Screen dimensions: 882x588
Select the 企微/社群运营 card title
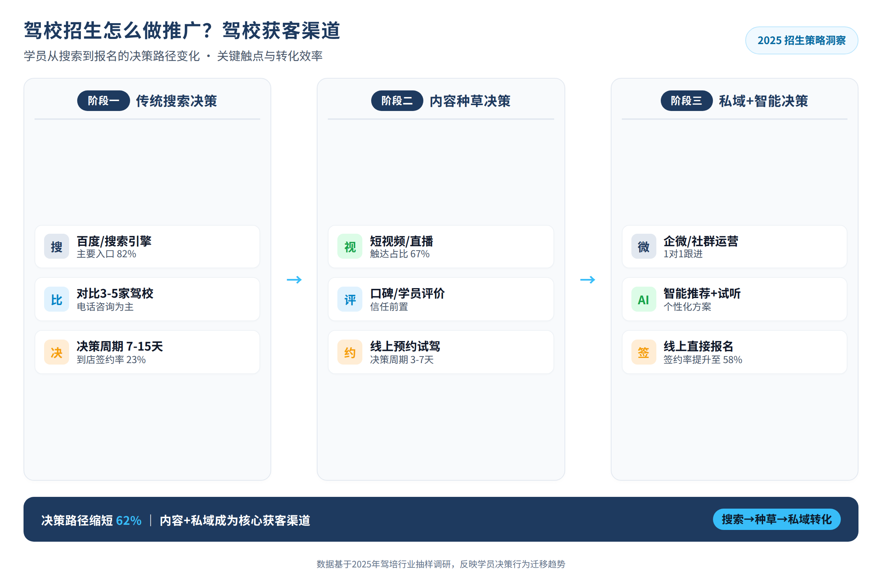(701, 241)
